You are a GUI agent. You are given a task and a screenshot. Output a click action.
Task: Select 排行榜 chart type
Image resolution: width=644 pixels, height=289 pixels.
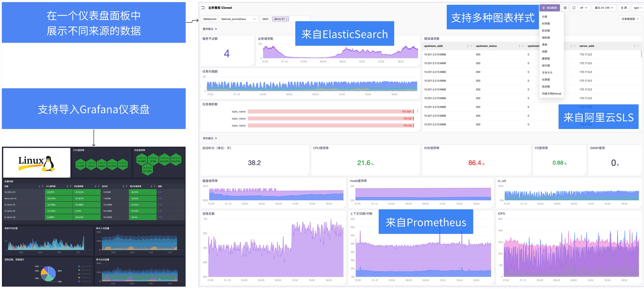(x=552, y=66)
